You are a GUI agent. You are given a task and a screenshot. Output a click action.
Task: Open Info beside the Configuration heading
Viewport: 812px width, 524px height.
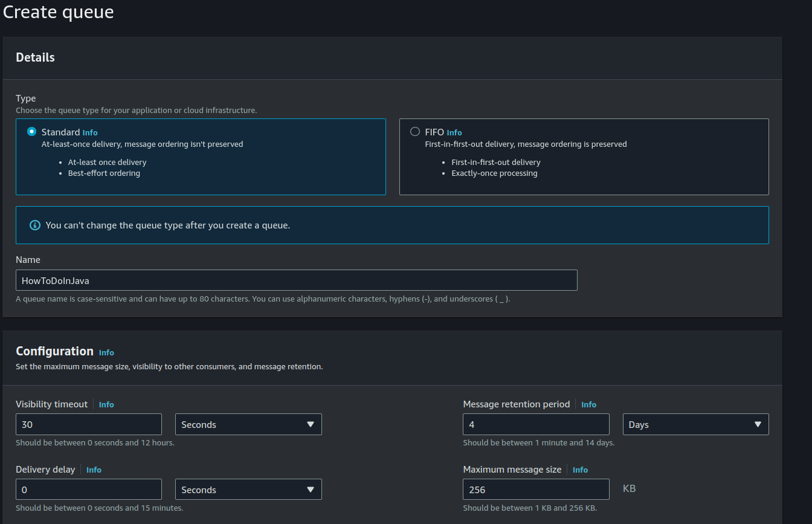coord(106,352)
